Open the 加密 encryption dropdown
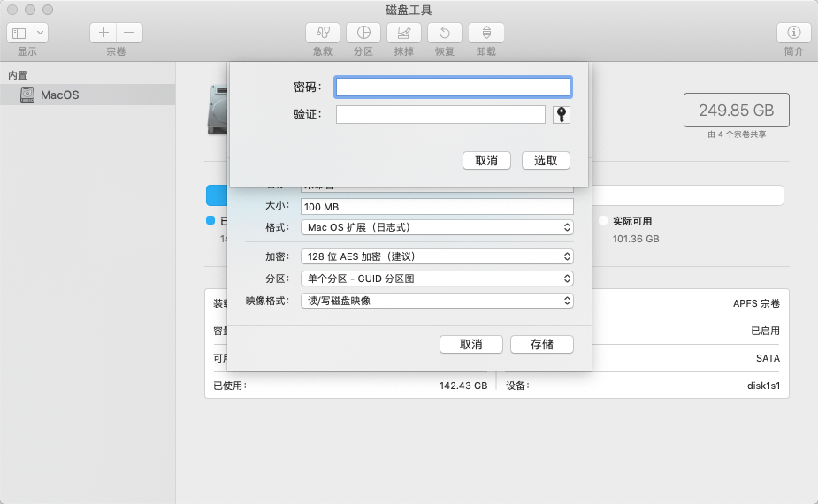The width and height of the screenshot is (818, 504). click(x=437, y=256)
